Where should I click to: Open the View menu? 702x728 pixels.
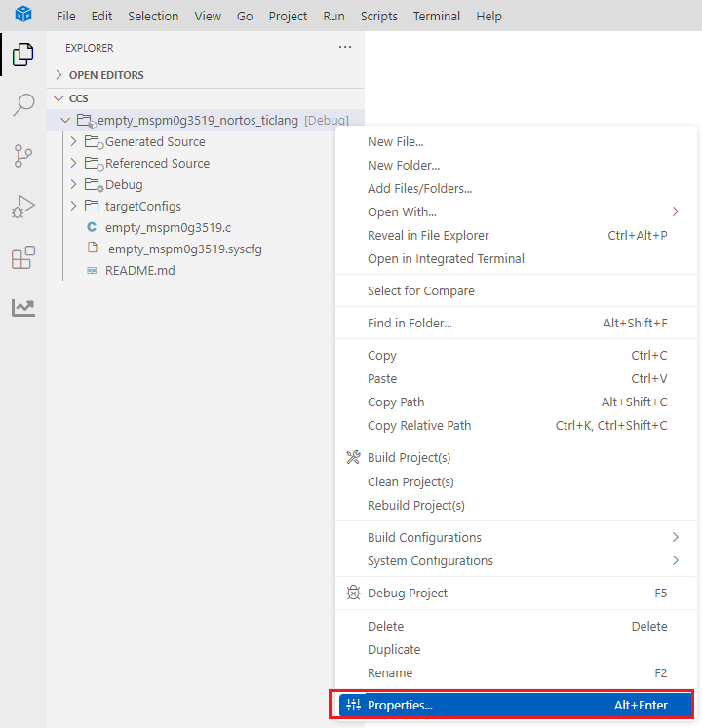point(208,16)
